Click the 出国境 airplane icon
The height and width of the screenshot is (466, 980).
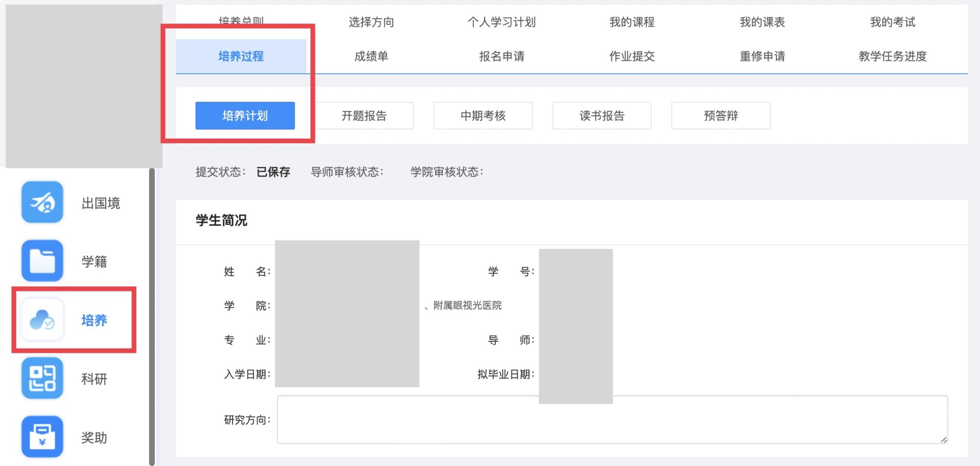tap(42, 202)
